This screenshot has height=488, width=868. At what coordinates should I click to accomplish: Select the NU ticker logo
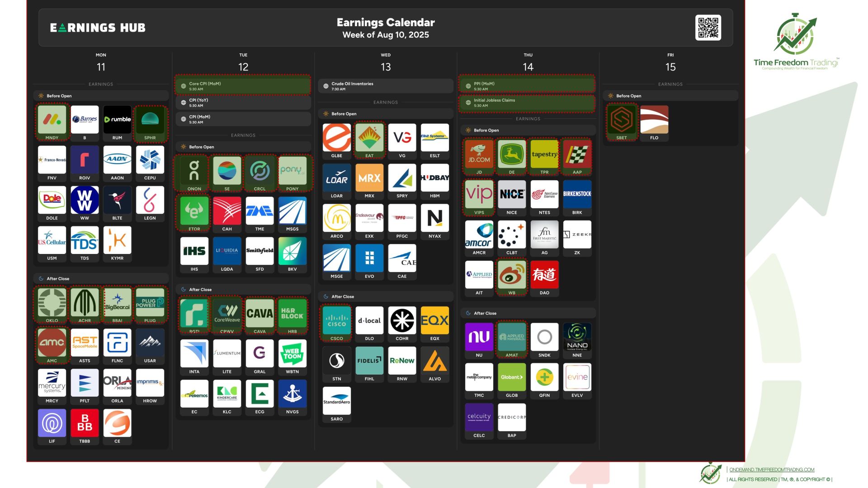(x=479, y=338)
